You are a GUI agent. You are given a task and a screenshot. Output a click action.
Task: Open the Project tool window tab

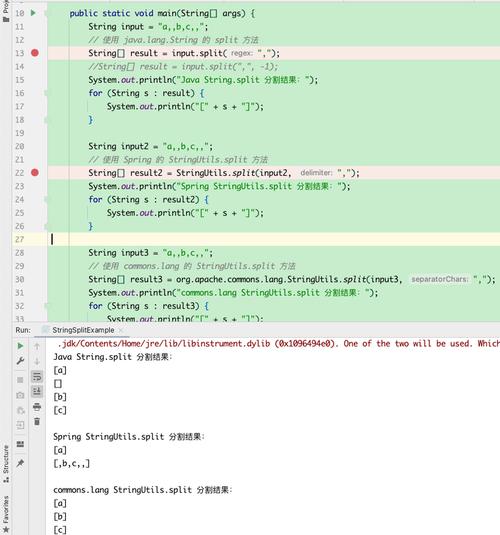point(6,11)
